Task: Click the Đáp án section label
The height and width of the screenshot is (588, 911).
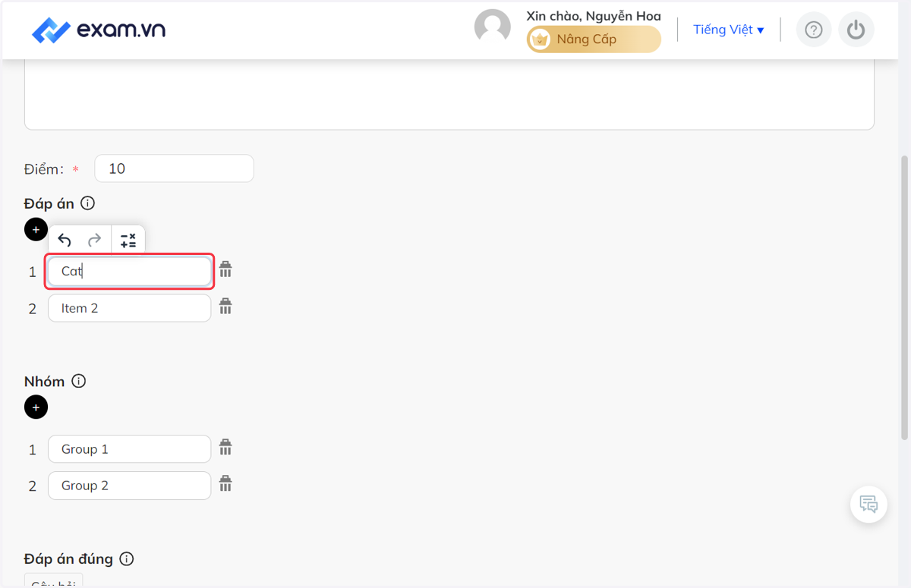Action: [x=49, y=203]
